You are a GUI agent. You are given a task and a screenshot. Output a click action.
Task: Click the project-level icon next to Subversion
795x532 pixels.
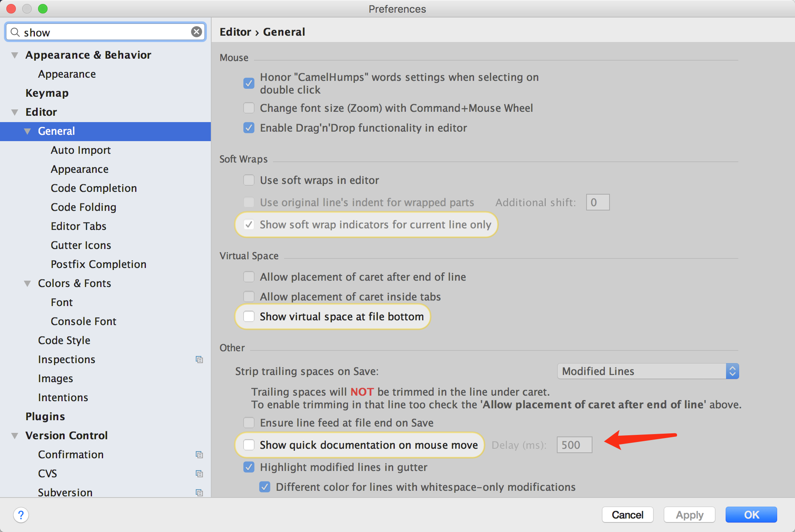click(199, 493)
